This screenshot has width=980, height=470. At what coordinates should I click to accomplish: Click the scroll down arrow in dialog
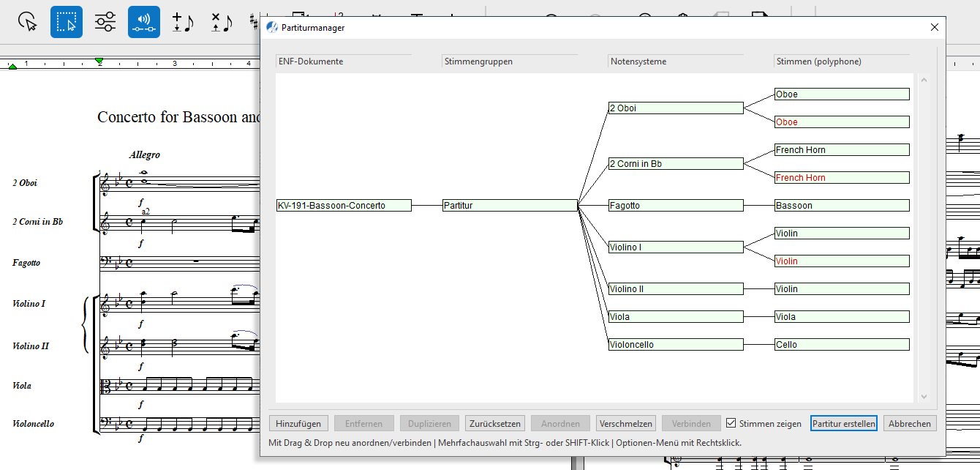point(924,396)
